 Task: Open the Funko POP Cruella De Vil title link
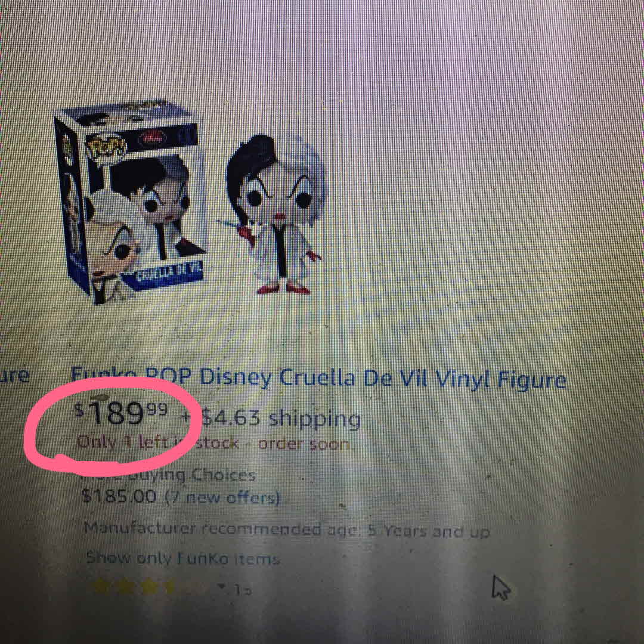coord(318,378)
